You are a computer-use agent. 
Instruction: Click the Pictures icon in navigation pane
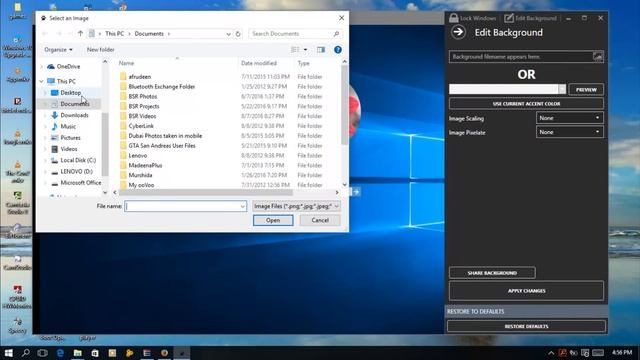pyautogui.click(x=55, y=138)
